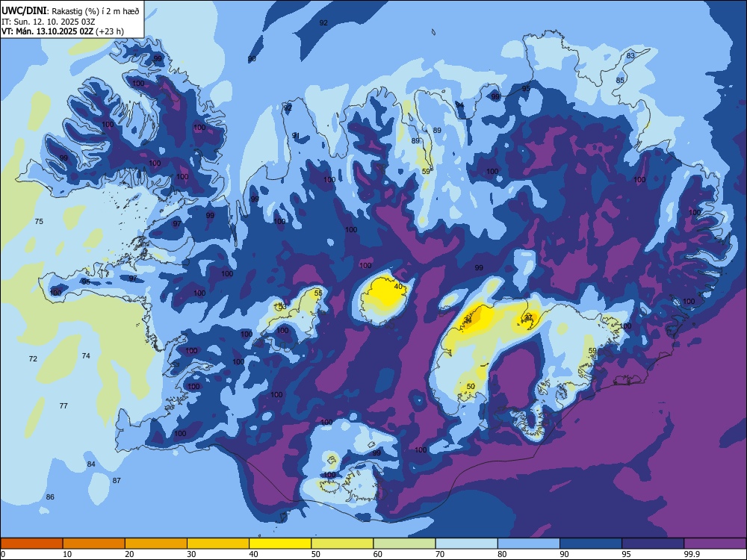Click the humidity value "77" over the sea
Screen dimensions: 747x560
tap(63, 405)
